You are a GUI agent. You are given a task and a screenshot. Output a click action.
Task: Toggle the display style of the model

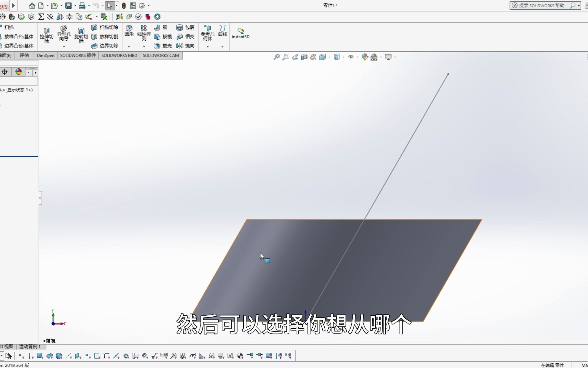pyautogui.click(x=337, y=57)
